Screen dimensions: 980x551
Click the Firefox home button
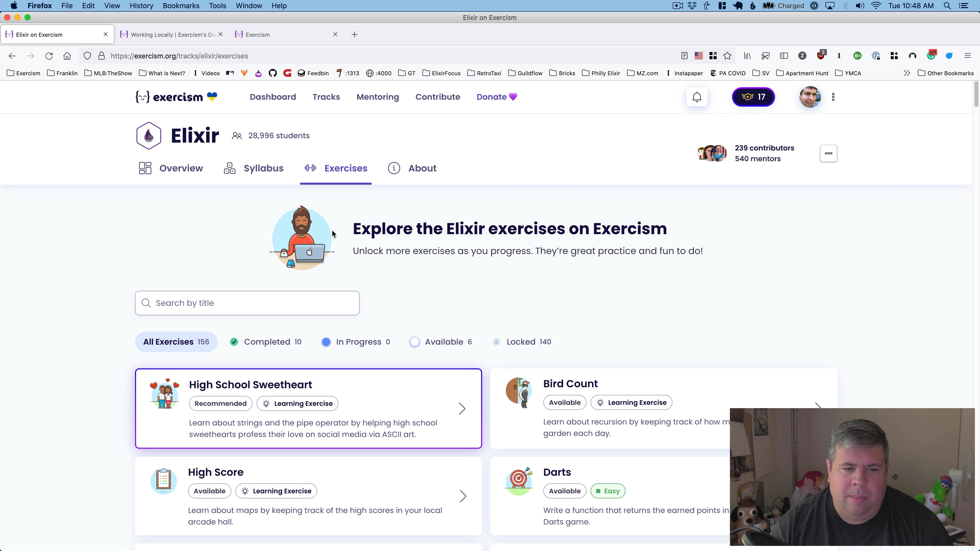[67, 56]
